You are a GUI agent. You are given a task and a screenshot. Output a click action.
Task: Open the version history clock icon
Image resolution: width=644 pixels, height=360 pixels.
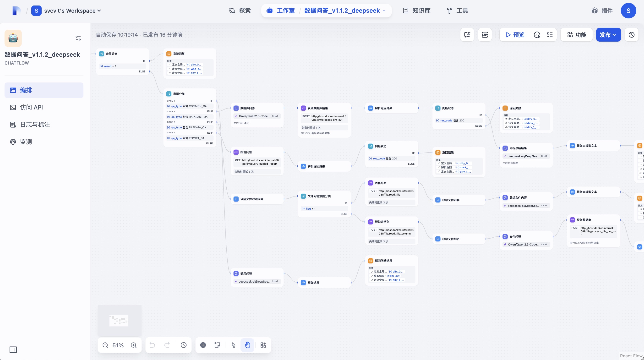632,35
